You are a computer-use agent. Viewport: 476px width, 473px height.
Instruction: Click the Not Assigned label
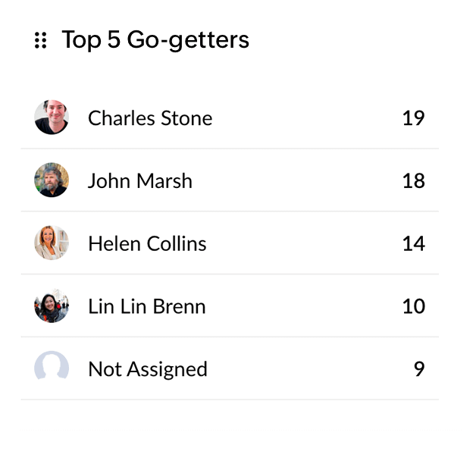tap(148, 369)
